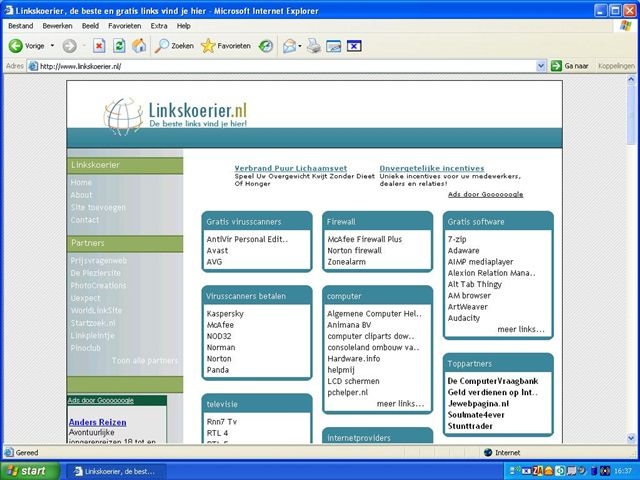
Task: Click the Windows flag logo in menu bar
Action: (x=625, y=26)
